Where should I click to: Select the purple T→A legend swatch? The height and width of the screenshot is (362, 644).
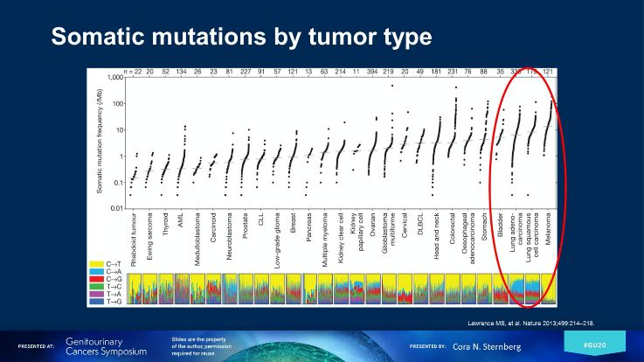click(96, 294)
